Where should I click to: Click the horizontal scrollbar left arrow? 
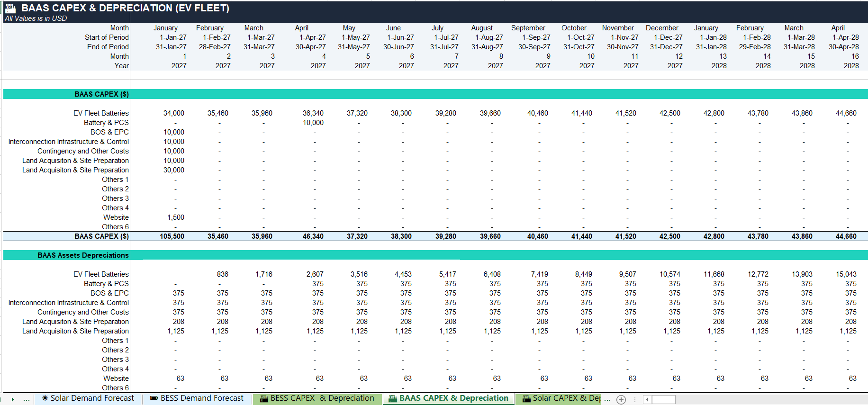(x=648, y=399)
